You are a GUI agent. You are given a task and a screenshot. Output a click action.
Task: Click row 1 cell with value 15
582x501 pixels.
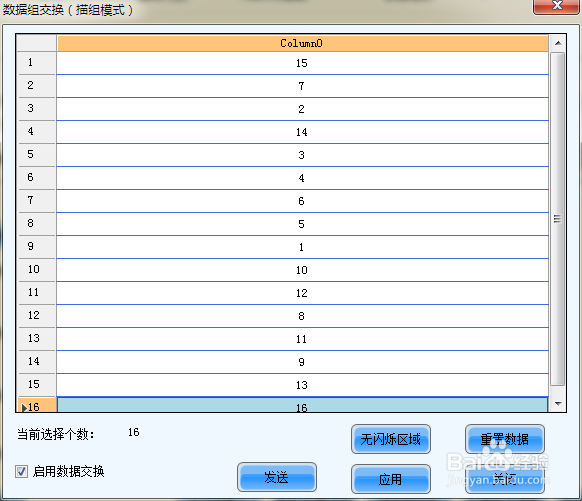tap(302, 63)
